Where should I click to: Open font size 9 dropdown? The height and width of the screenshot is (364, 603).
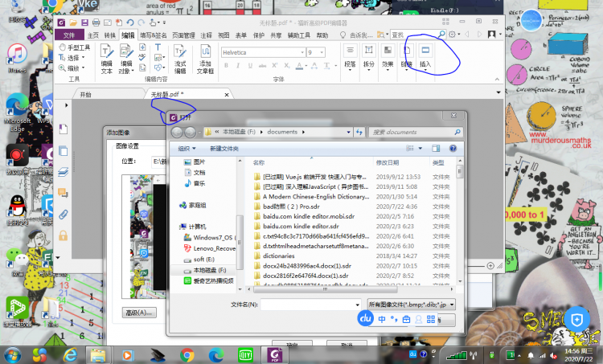(x=322, y=52)
